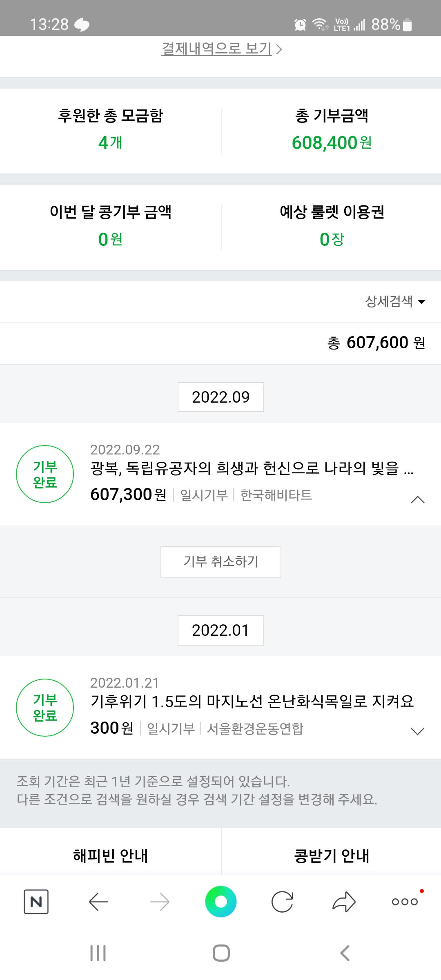The height and width of the screenshot is (980, 441).
Task: Open the three-dot more menu
Action: 405,902
